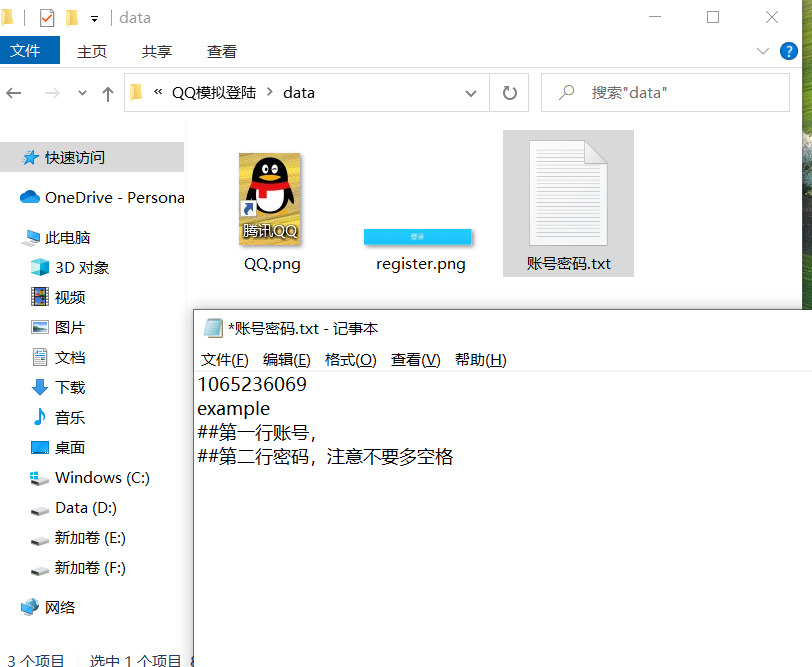Open the quick access toolbar dropdown arrow
Screen dimensions: 812x667
pyautogui.click(x=94, y=17)
